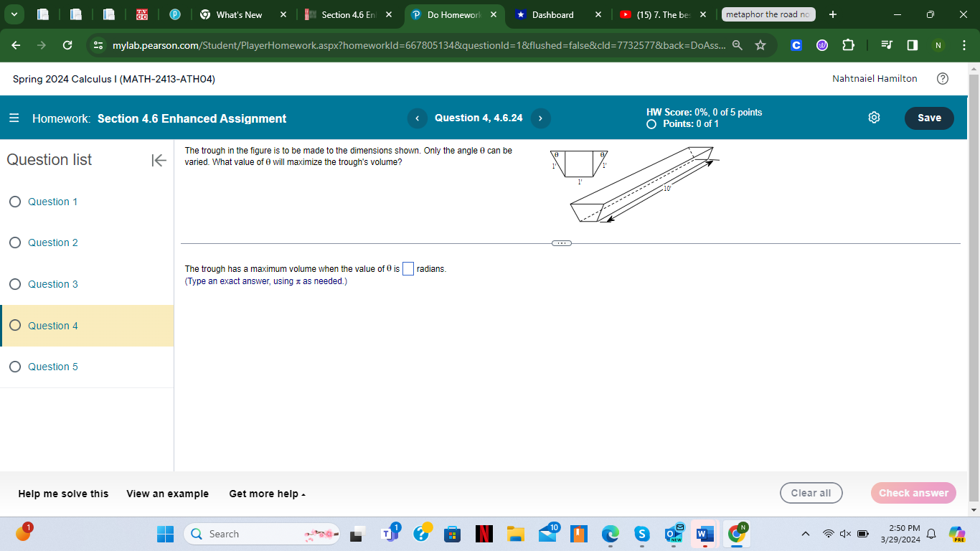This screenshot has height=551, width=980.
Task: Expand the collapsed question section ellipsis
Action: click(x=561, y=243)
